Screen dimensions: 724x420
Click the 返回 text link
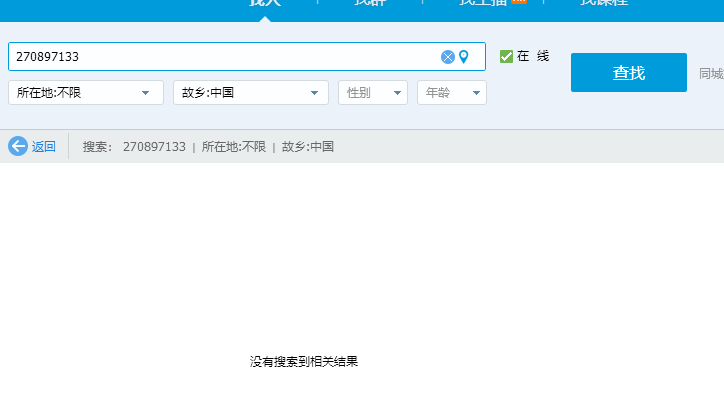point(44,147)
